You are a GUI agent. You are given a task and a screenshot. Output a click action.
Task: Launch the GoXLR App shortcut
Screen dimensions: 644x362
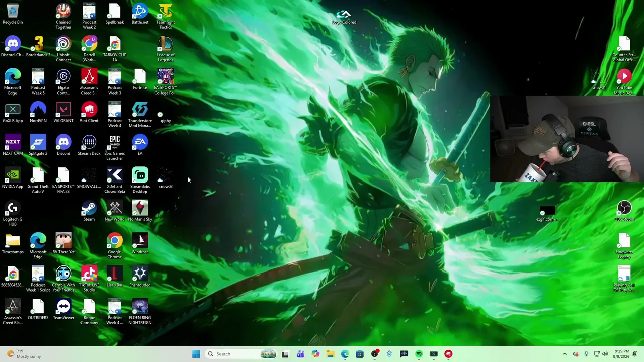coord(13,113)
